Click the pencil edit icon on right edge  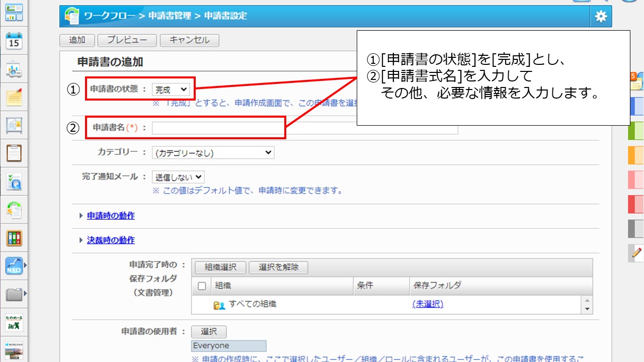coord(636,252)
